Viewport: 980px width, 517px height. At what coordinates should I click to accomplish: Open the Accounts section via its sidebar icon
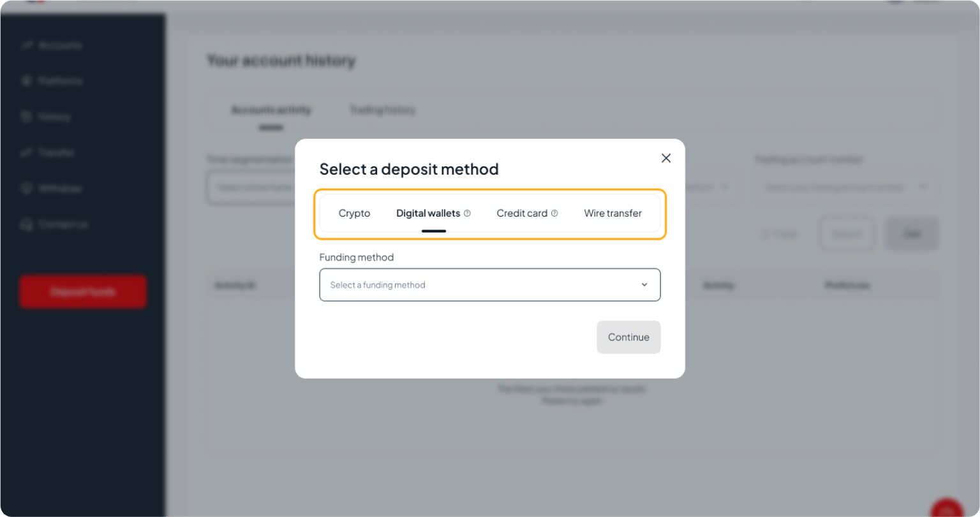[26, 45]
